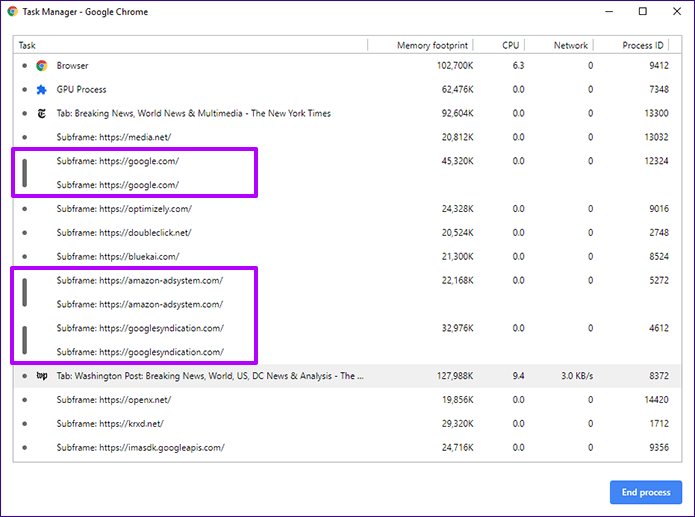Minimize the Task Manager window

[x=609, y=12]
